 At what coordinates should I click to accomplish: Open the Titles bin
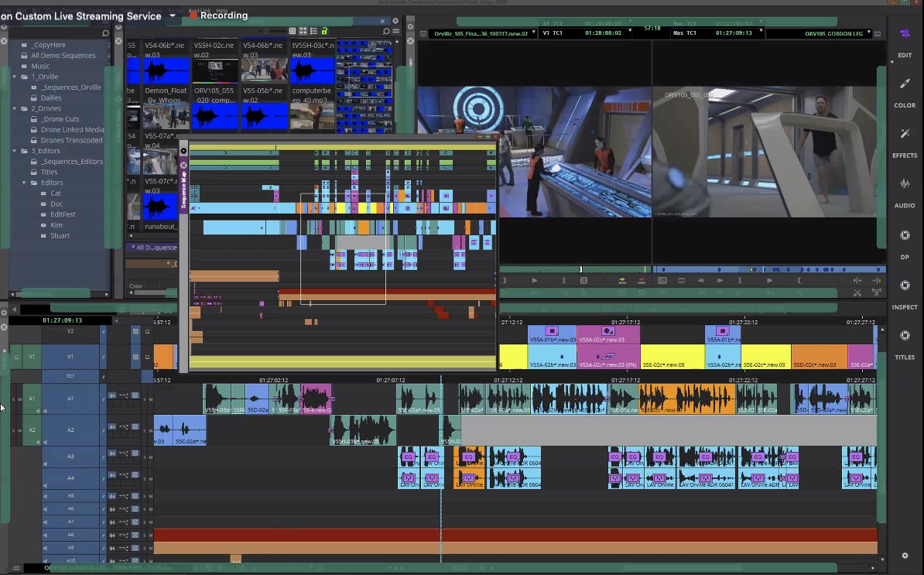tap(49, 172)
